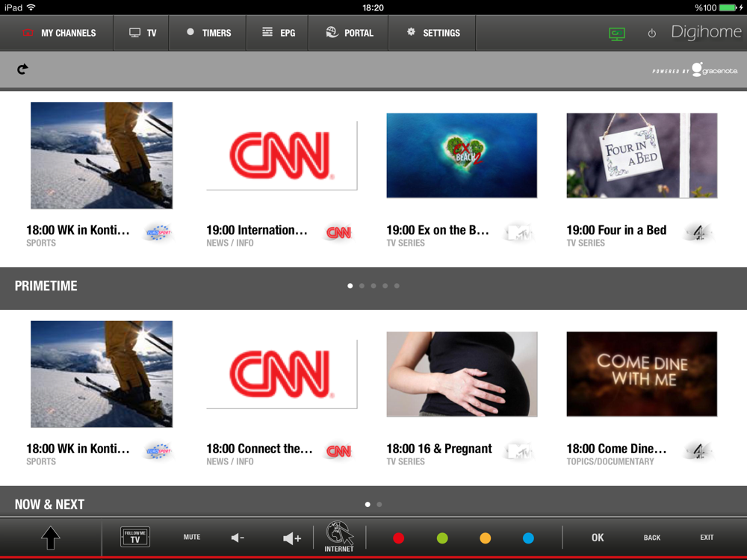Decrease volume with the speaker minus icon
The width and height of the screenshot is (747, 560).
pyautogui.click(x=238, y=538)
